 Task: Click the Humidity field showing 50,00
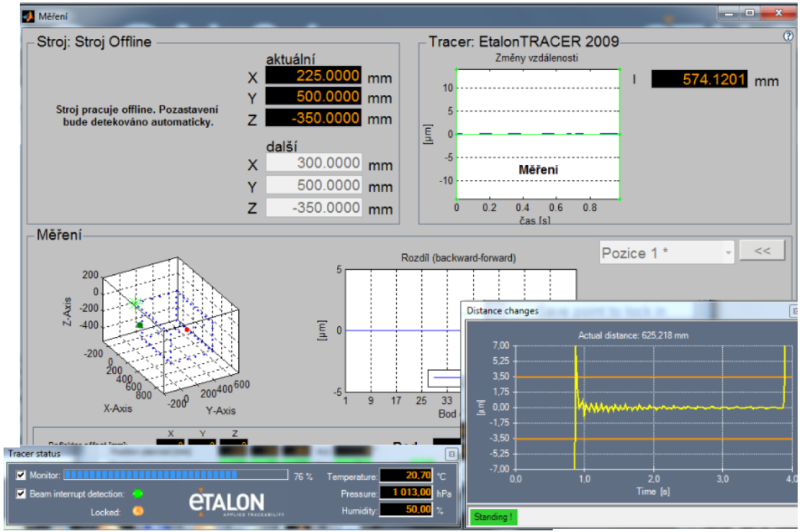pos(406,510)
